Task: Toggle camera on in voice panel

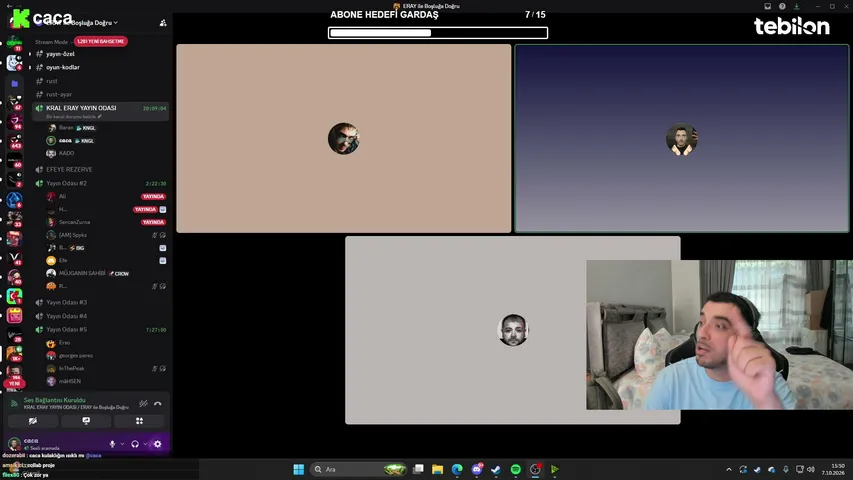Action: [x=33, y=421]
